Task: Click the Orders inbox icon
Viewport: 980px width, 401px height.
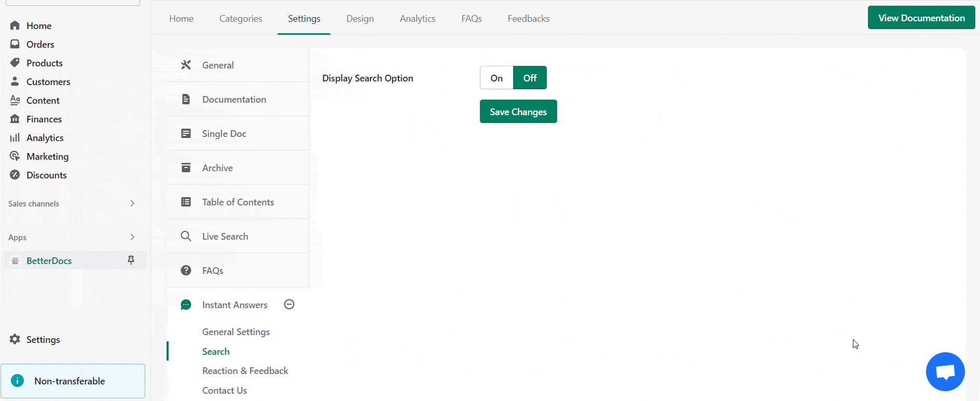Action: pyautogui.click(x=15, y=44)
